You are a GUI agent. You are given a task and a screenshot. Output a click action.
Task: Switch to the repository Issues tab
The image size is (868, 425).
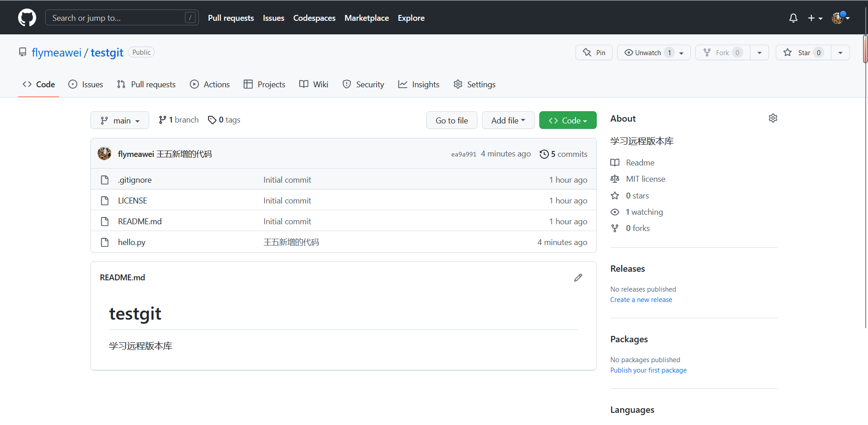[85, 84]
